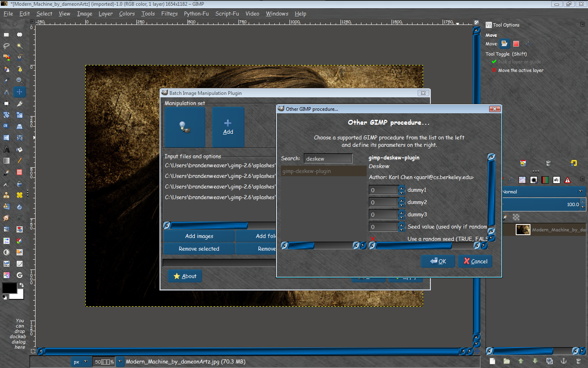Open the About button in batch plugin
This screenshot has width=588, height=368.
click(185, 276)
